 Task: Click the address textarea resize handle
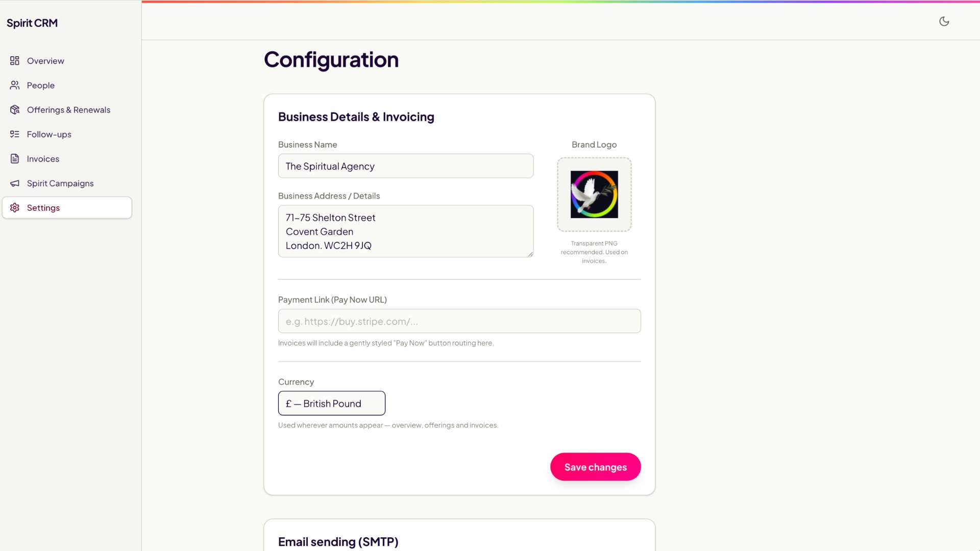pyautogui.click(x=530, y=254)
